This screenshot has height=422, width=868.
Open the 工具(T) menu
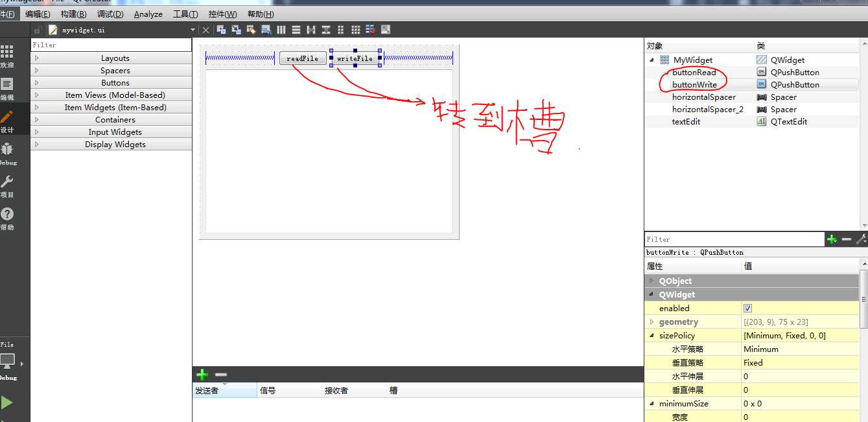pyautogui.click(x=185, y=14)
